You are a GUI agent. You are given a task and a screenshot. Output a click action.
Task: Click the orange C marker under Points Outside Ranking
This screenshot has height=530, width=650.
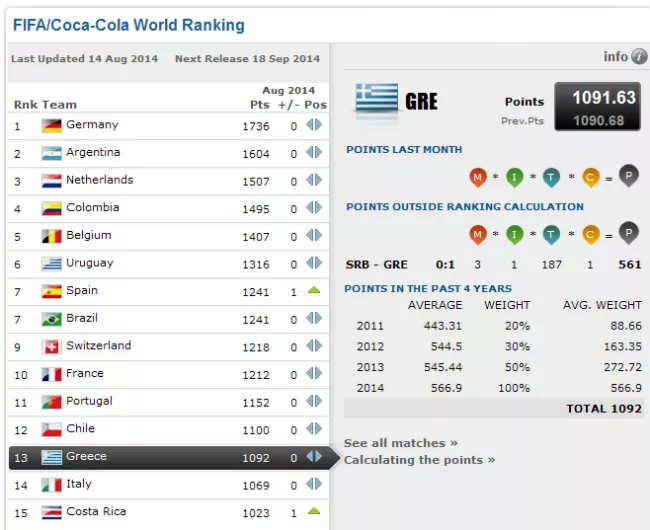[590, 234]
